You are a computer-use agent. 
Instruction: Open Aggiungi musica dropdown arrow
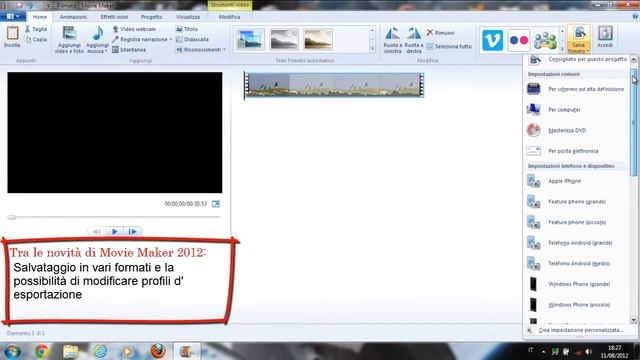[x=106, y=51]
